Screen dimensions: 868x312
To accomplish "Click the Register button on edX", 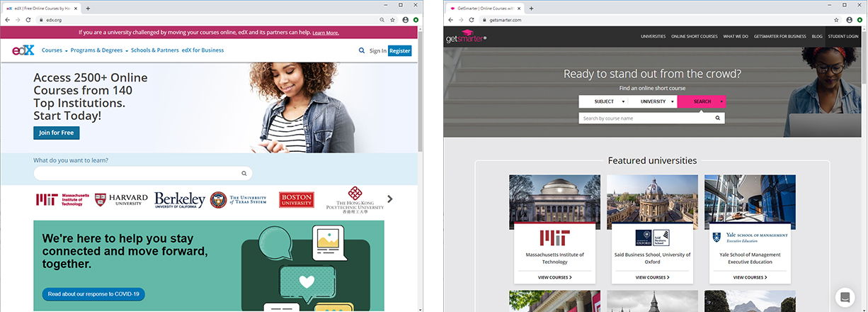I will point(399,51).
